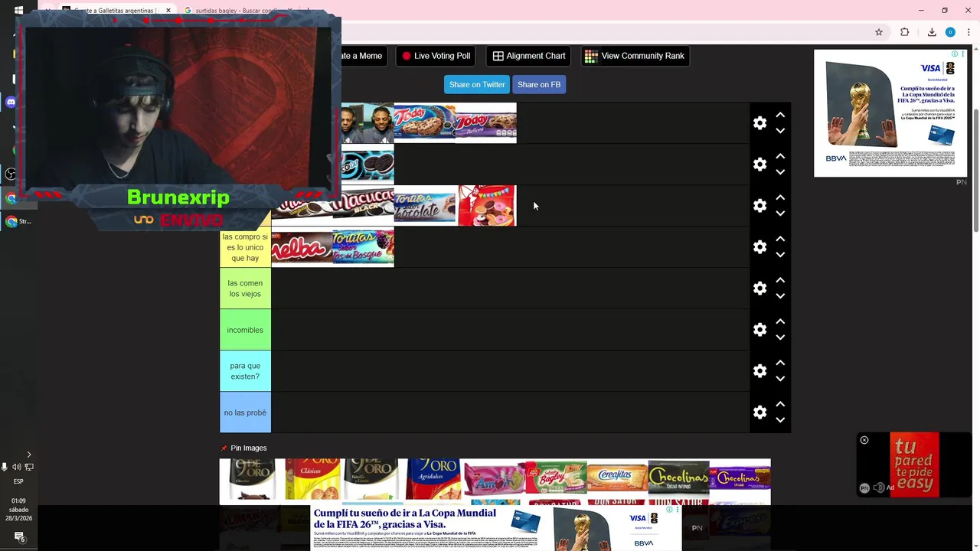Mute the floating video ad
The width and height of the screenshot is (980, 551).
878,487
